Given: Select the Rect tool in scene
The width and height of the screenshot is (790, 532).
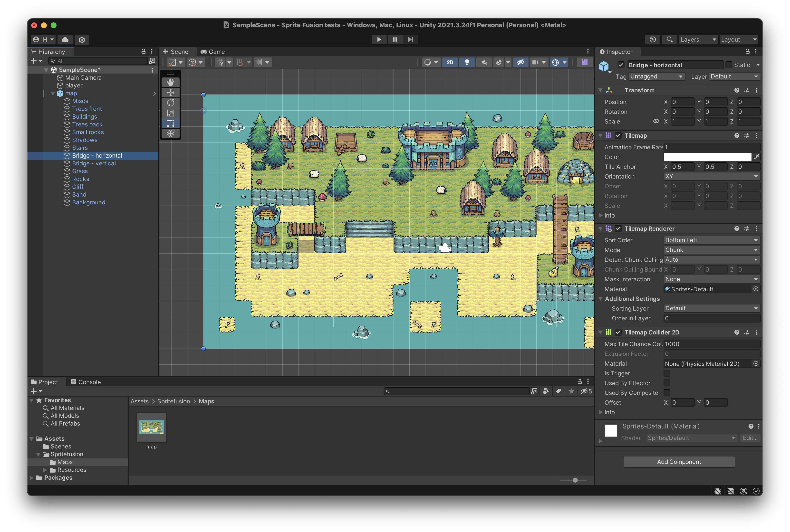Looking at the screenshot, I should pos(170,123).
